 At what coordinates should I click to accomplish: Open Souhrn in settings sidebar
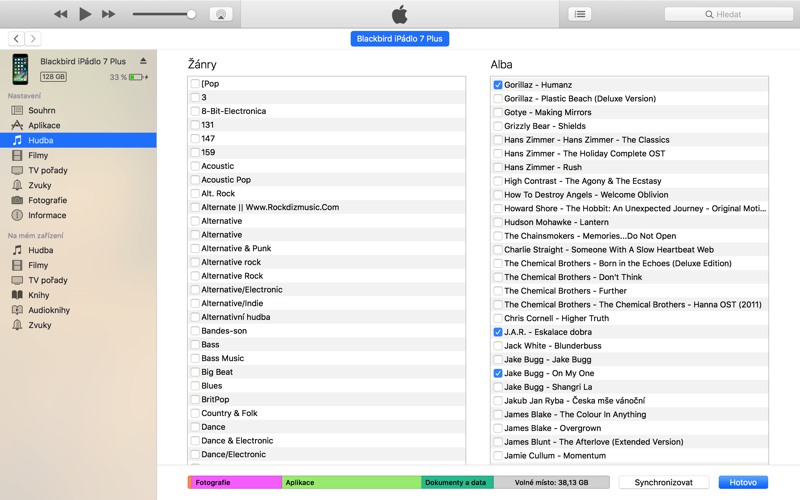click(x=42, y=110)
